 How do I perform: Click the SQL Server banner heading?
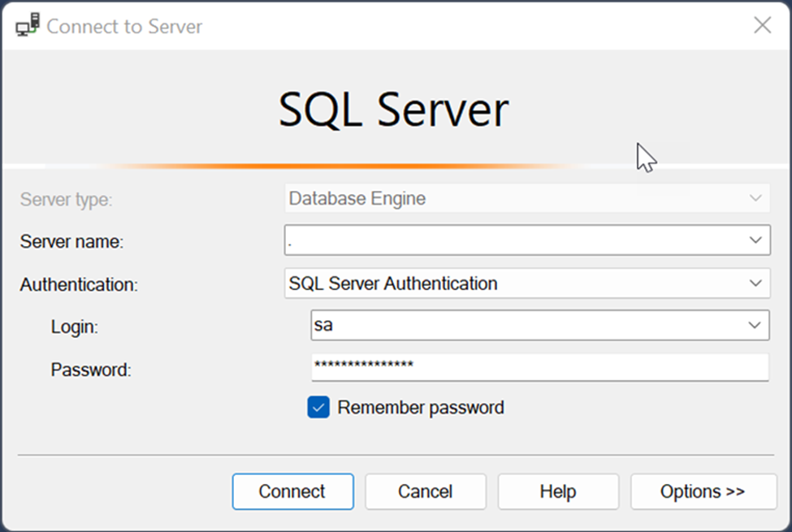pyautogui.click(x=393, y=110)
